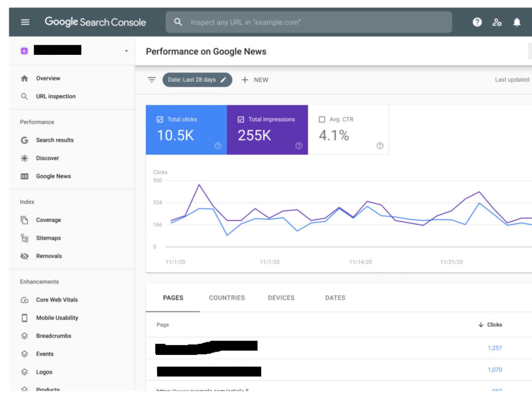Image resolution: width=532 pixels, height=399 pixels.
Task: Click the Sitemaps tree icon
Action: (x=24, y=238)
